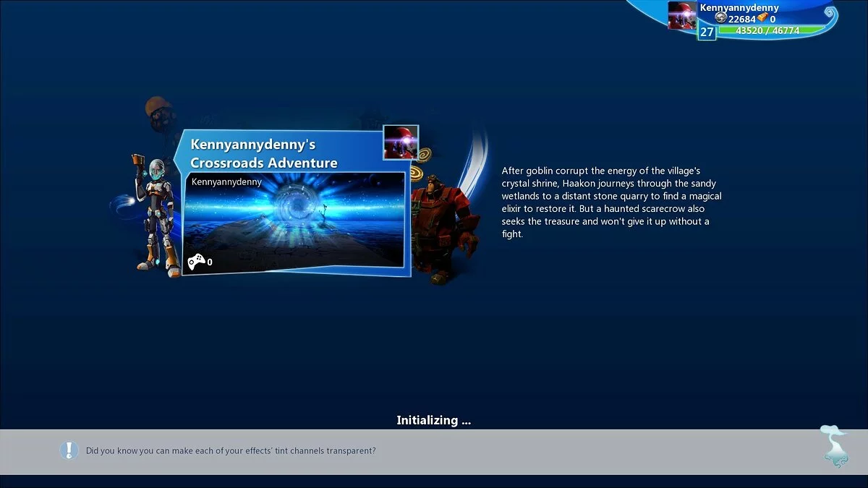Toggle the adventure cover preview

point(297,221)
